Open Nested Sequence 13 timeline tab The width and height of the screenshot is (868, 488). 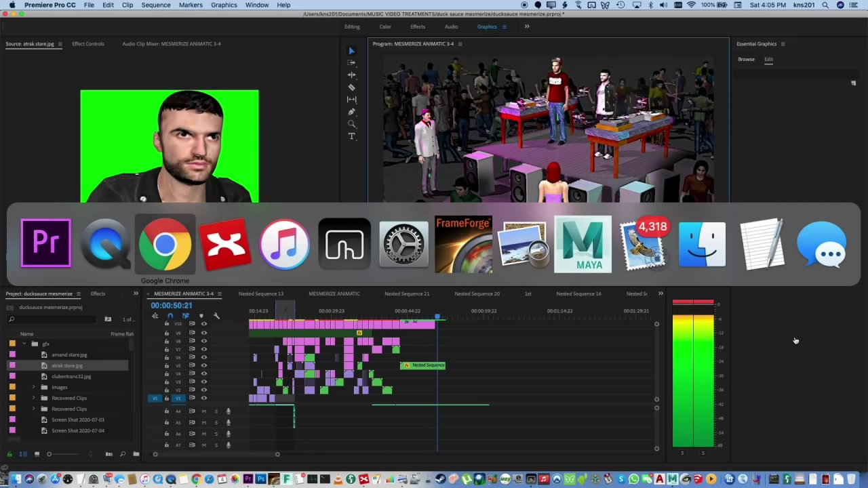pyautogui.click(x=261, y=293)
